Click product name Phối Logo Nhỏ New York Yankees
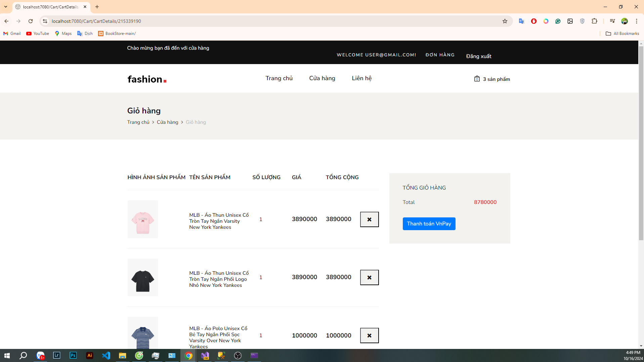The image size is (644, 362). click(219, 279)
